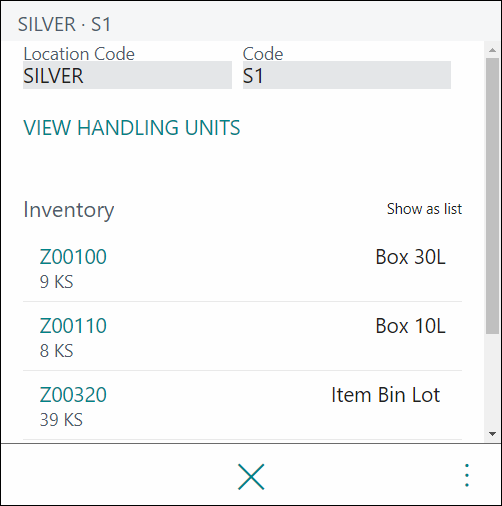Viewport: 502px width, 506px height.
Task: Select the Box 10L description
Action: click(410, 326)
